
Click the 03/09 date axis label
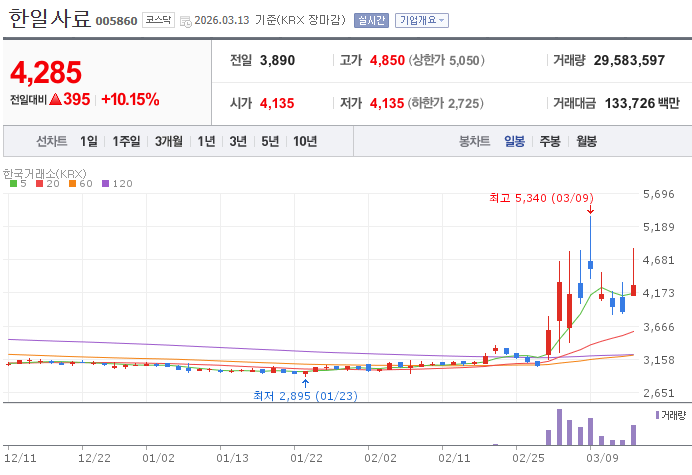point(602,458)
